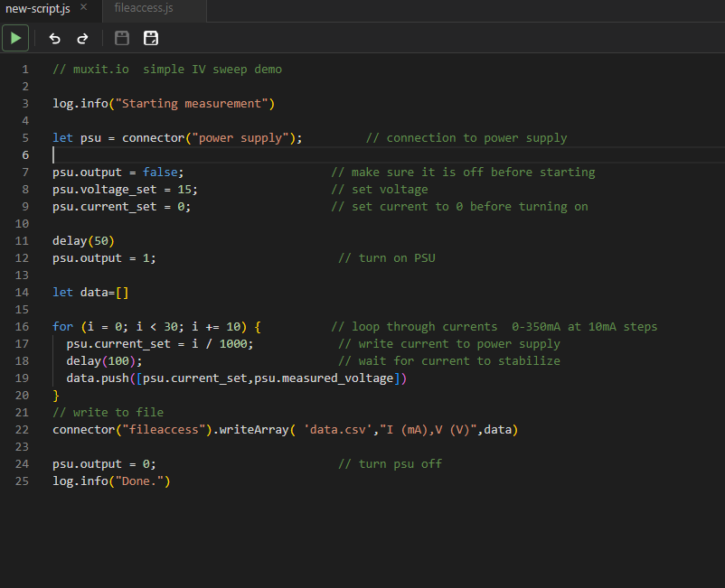Run the script with the green play button
725x588 pixels.
point(15,38)
